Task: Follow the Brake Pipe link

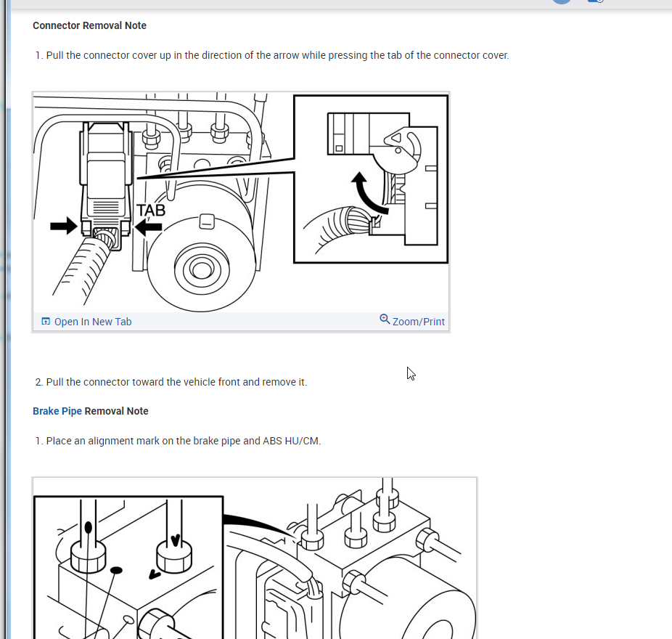Action: [57, 411]
